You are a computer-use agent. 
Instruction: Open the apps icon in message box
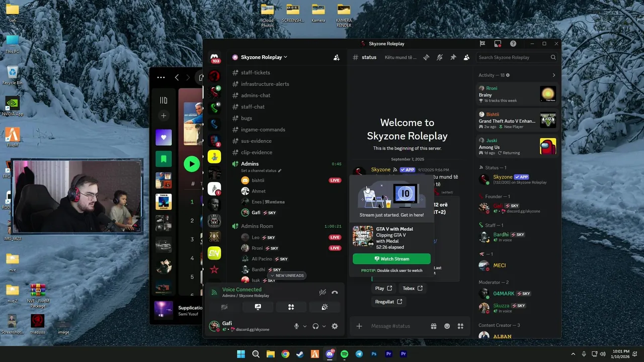point(460,326)
